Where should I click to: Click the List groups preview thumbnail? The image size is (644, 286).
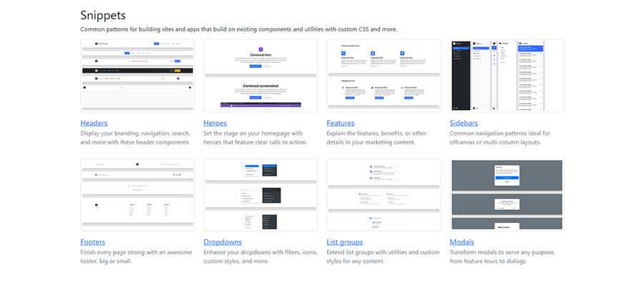tap(384, 195)
